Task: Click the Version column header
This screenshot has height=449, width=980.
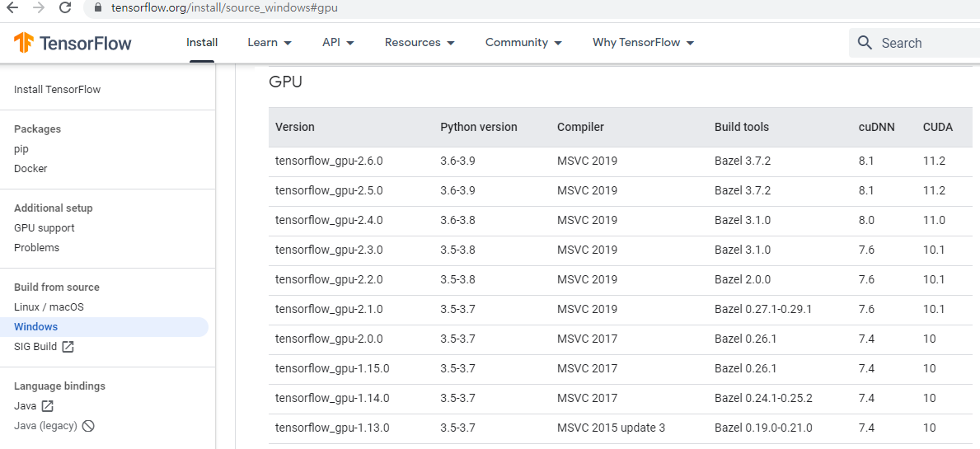Action: (295, 127)
